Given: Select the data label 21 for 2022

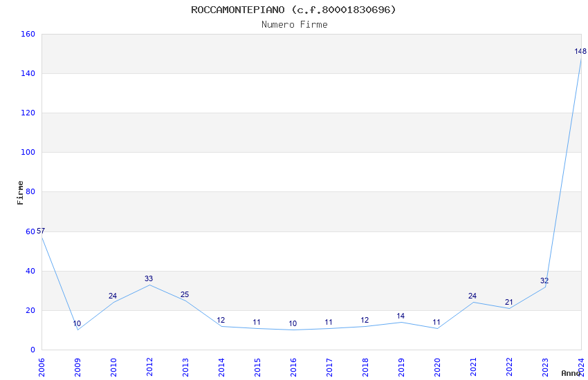Looking at the screenshot, I should [508, 302].
